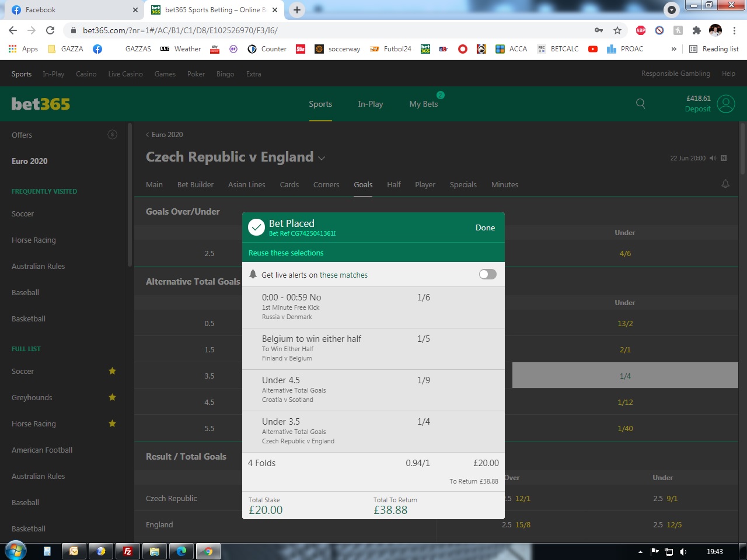Click Done on the Bet Placed receipt

click(485, 228)
